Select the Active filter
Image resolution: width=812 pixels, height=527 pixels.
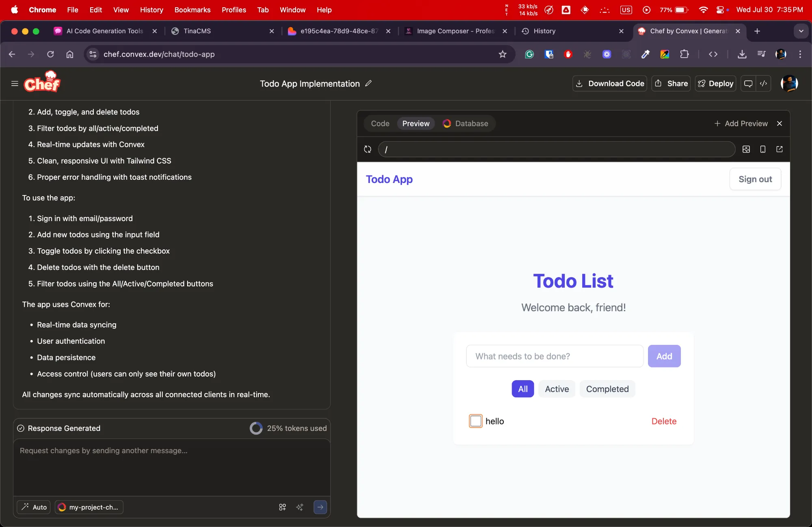pos(557,389)
